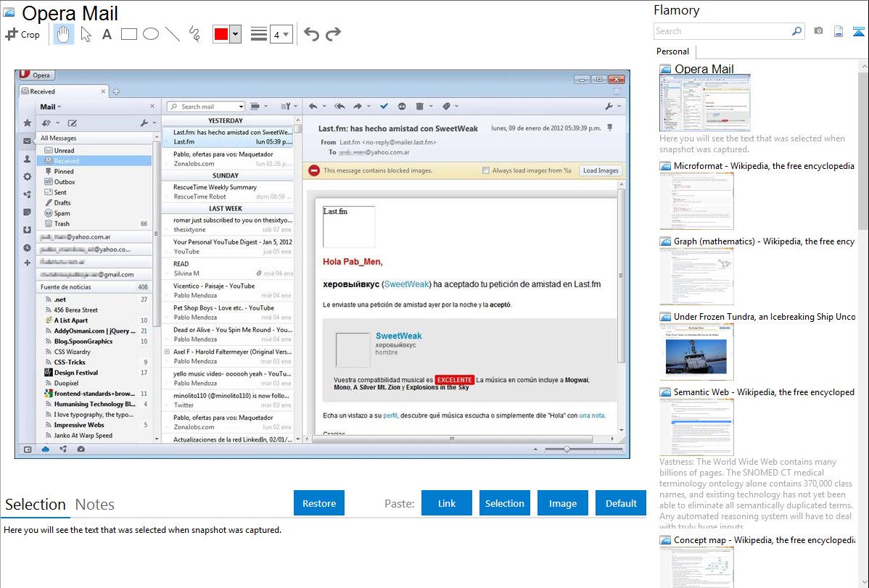Toggle Always load images checkbox
The image size is (869, 588).
coord(486,170)
